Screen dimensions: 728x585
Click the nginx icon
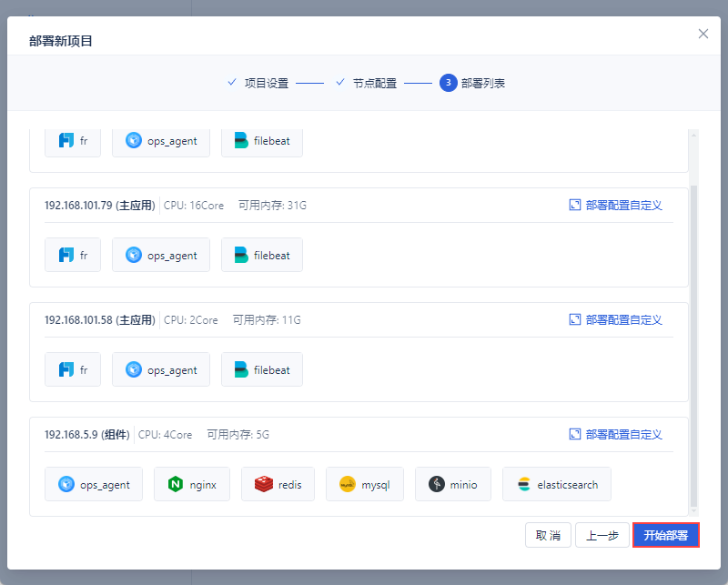[x=176, y=484]
